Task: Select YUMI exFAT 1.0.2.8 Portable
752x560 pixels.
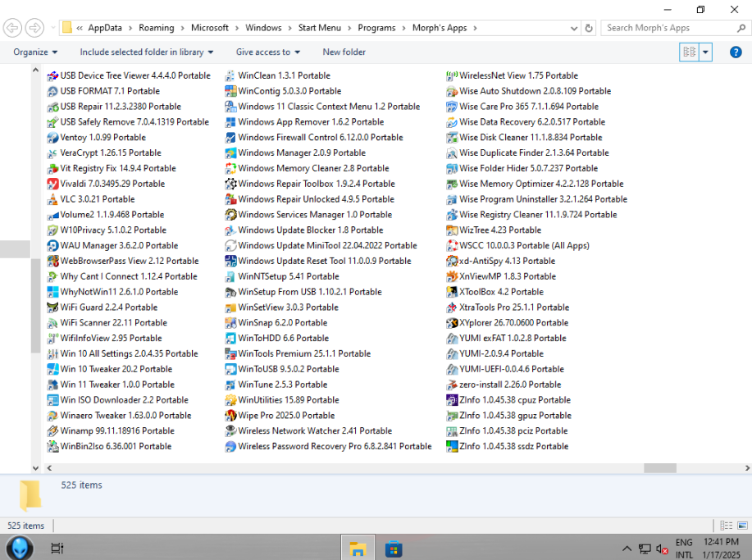Action: 506,339
